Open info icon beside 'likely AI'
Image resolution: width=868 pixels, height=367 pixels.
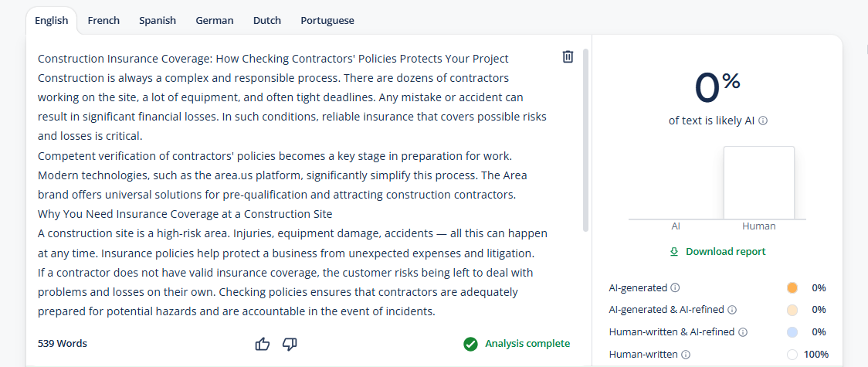pos(763,121)
